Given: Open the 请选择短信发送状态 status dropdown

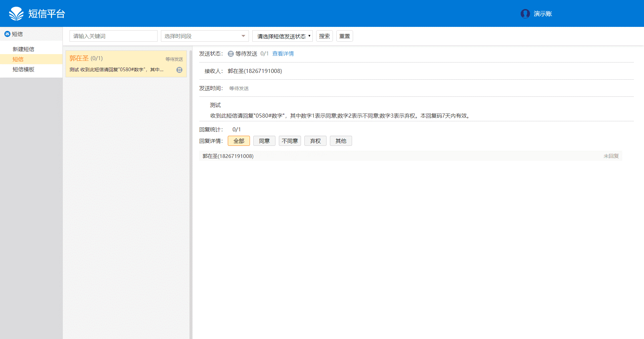Looking at the screenshot, I should pyautogui.click(x=282, y=36).
